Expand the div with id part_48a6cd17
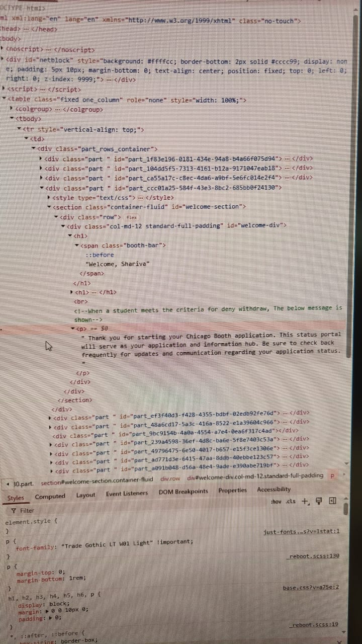Viewport: 362px width, 644px height. pyautogui.click(x=49, y=426)
